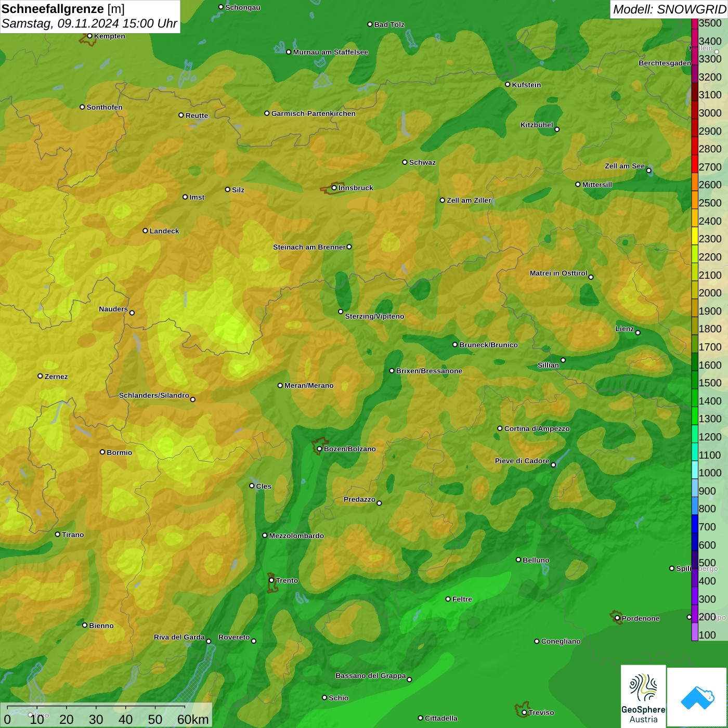
Task: Click the Sonthofen map label
Action: (105, 107)
